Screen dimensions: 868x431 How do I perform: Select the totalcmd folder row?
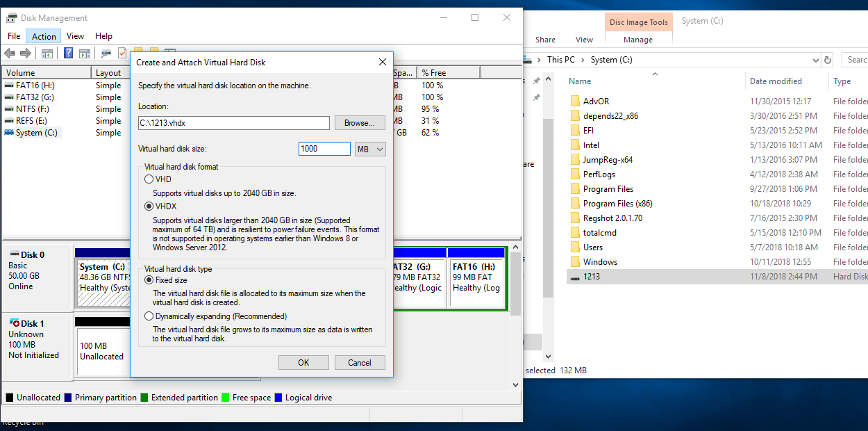717,232
